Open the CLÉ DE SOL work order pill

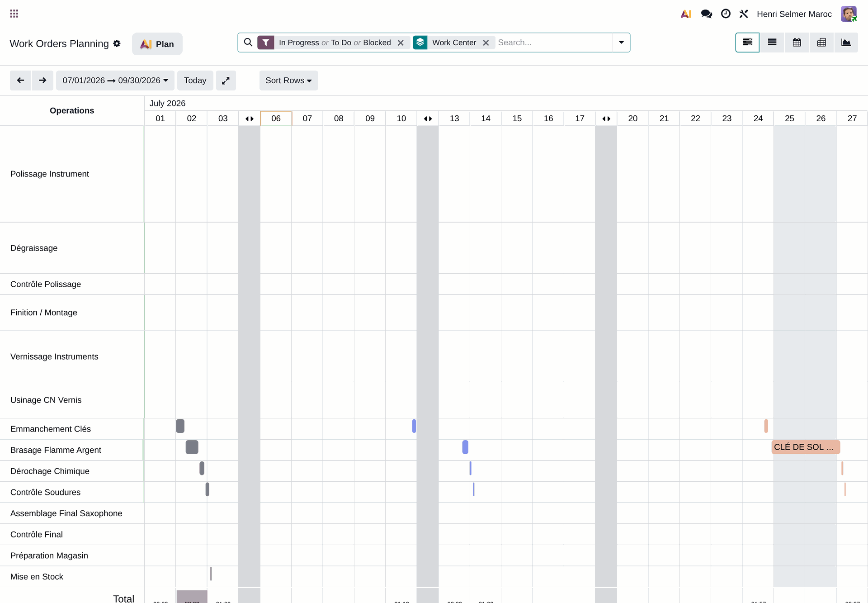click(806, 447)
